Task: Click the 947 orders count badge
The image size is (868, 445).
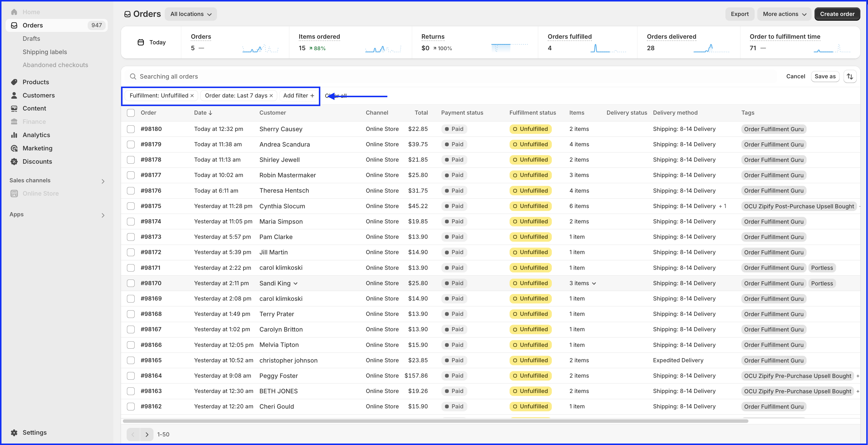Action: pyautogui.click(x=96, y=25)
